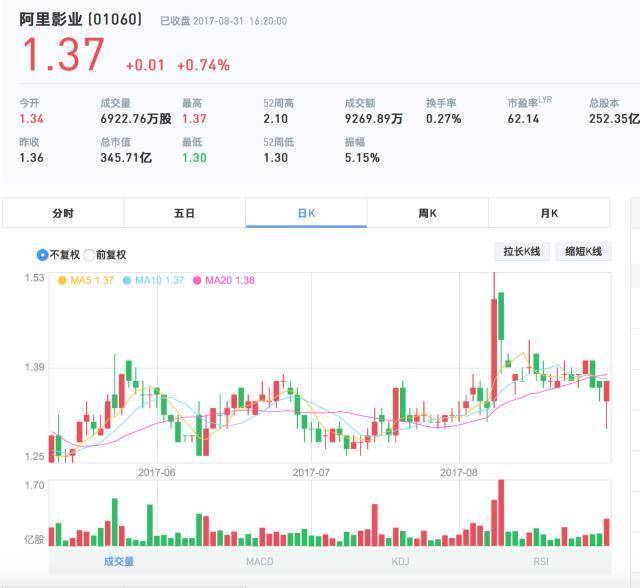Click the 总市值 value 345.71亿
Image resolution: width=640 pixels, height=588 pixels.
click(x=126, y=158)
